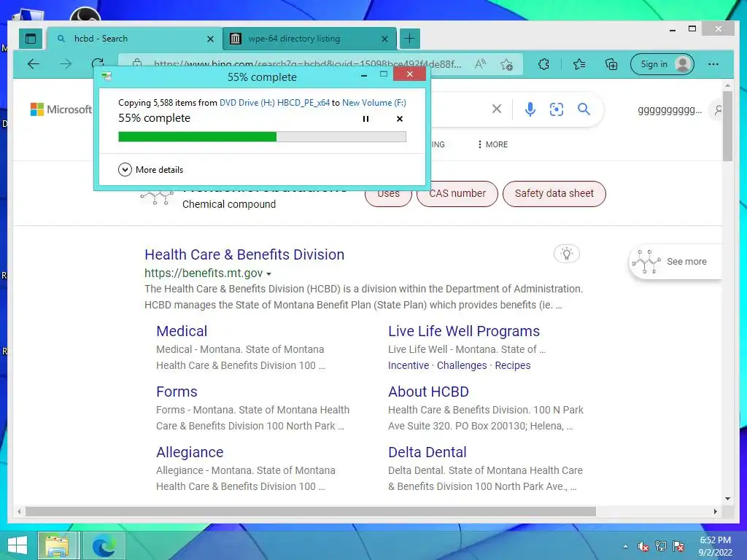Click the scroll down arrow
747x560 pixels.
[x=727, y=499]
